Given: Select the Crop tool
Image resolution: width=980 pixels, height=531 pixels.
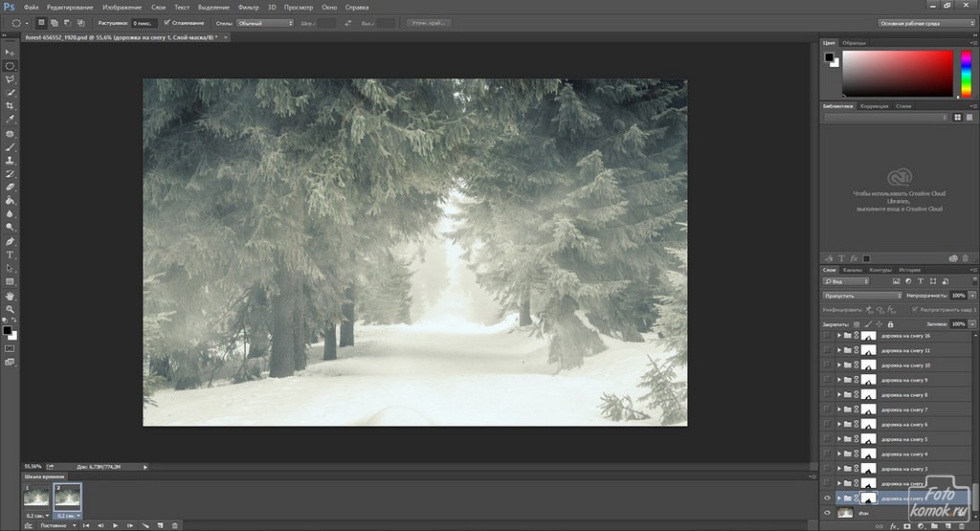Looking at the screenshot, I should pyautogui.click(x=10, y=105).
